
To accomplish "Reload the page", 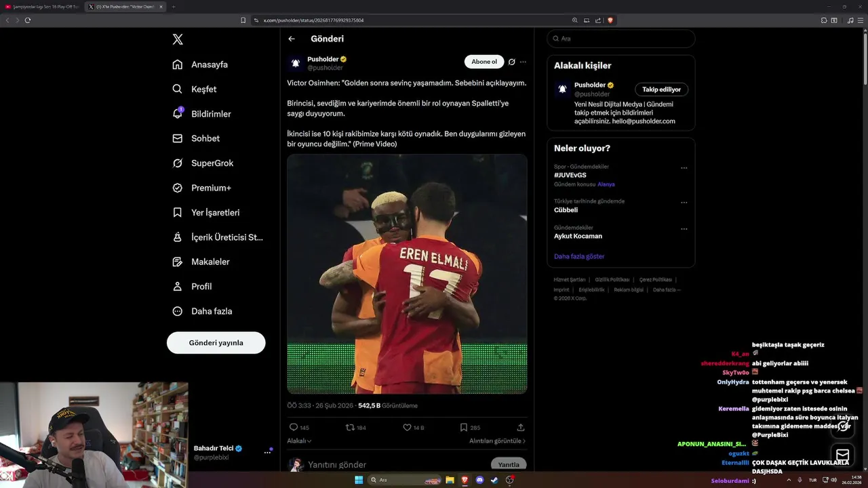I will [28, 20].
